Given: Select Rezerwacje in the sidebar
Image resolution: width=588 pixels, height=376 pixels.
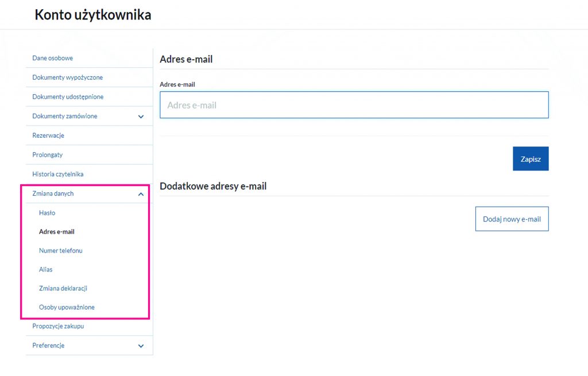Looking at the screenshot, I should [x=48, y=135].
